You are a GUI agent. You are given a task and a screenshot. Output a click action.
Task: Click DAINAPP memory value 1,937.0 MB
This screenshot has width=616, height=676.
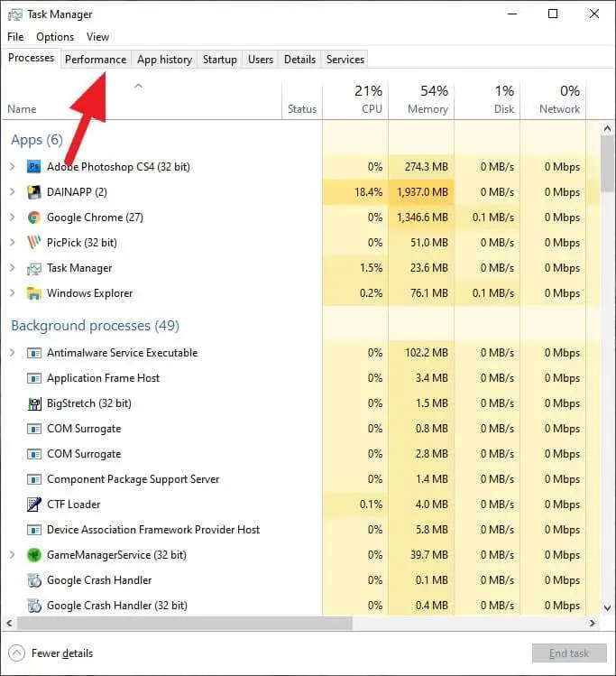pyautogui.click(x=423, y=192)
